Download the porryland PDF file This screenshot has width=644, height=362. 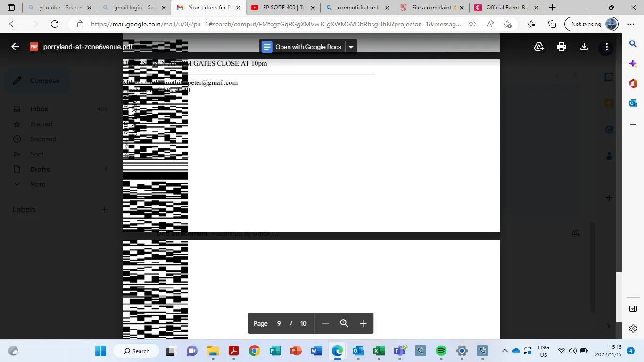[584, 47]
